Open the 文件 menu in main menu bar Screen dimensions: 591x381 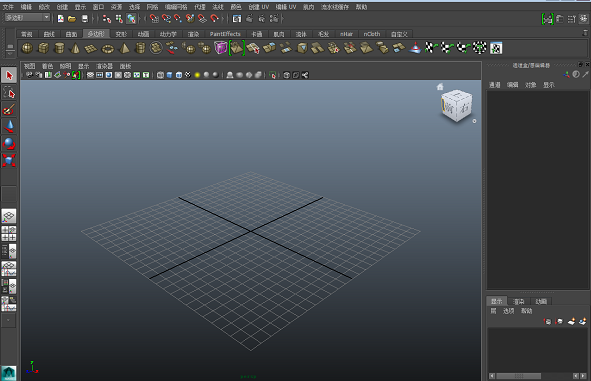click(8, 7)
